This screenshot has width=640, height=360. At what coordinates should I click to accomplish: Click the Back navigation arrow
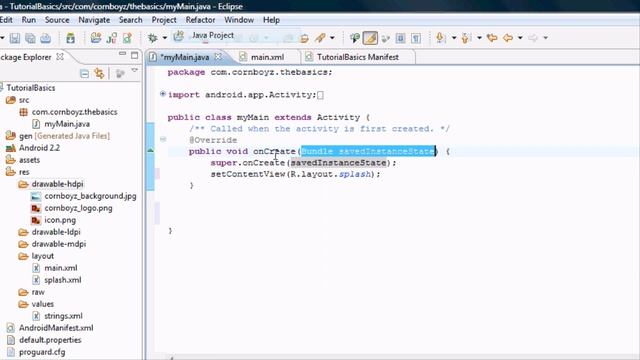coord(508,38)
